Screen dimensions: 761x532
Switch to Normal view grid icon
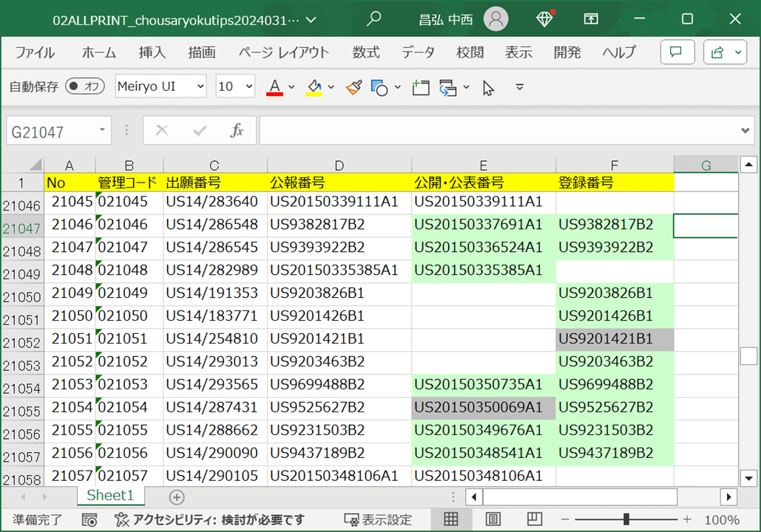pos(451,519)
